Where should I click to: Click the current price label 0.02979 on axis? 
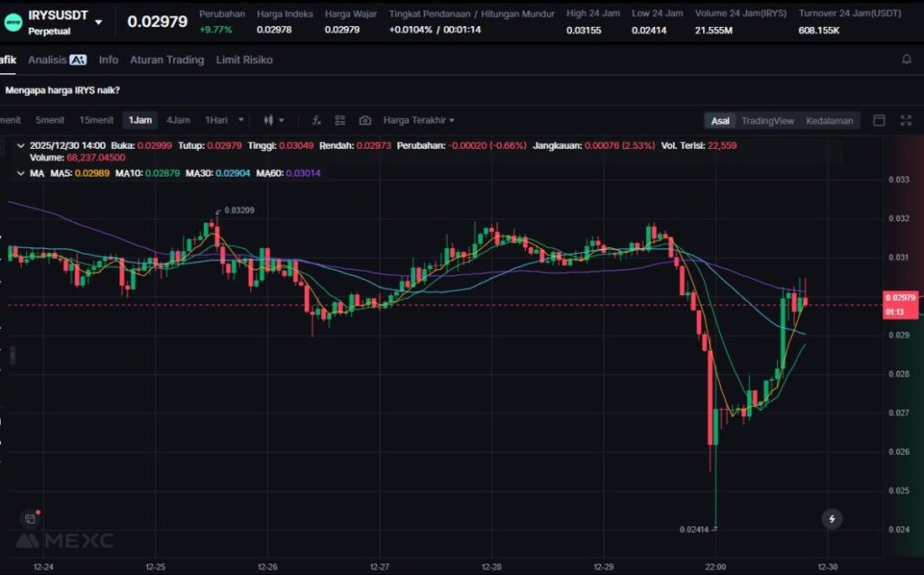[900, 297]
